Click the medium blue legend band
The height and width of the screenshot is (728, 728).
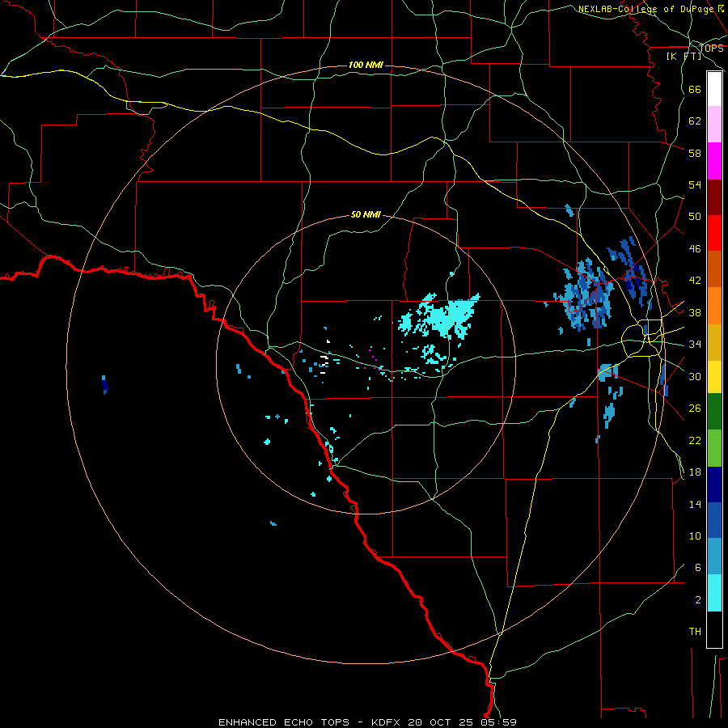click(714, 520)
